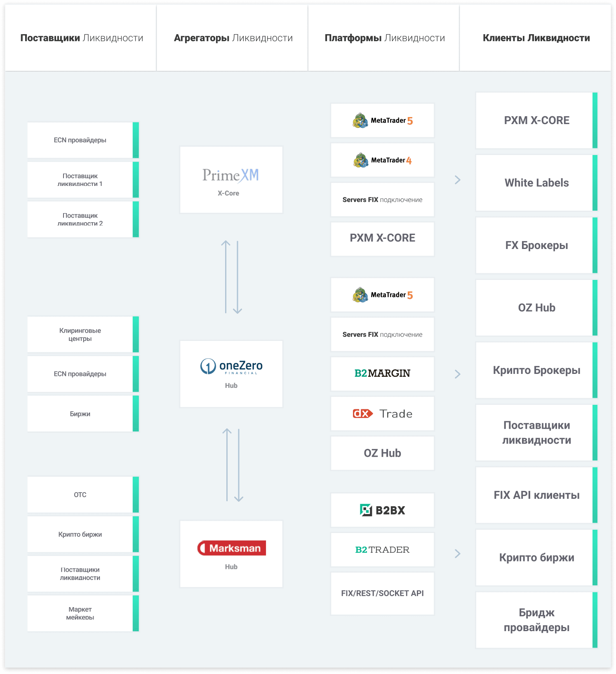Click the chevron arrow beside Крипто биржи client
The height and width of the screenshot is (674, 616).
pyautogui.click(x=457, y=554)
